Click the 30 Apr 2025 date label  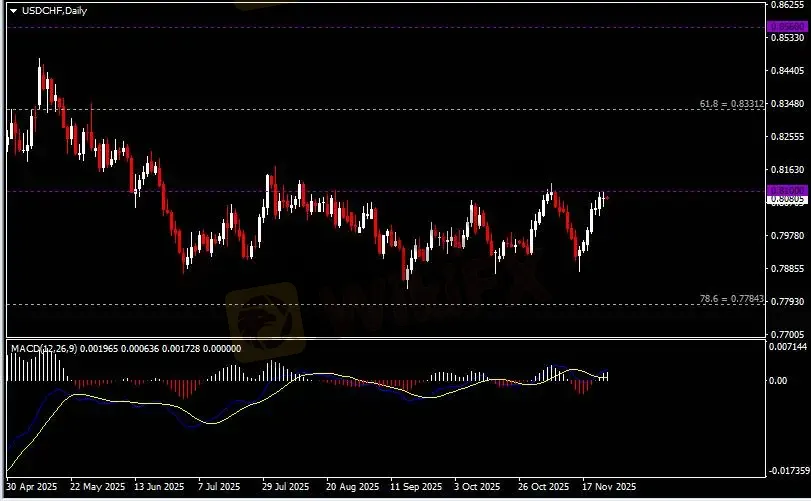(32, 487)
